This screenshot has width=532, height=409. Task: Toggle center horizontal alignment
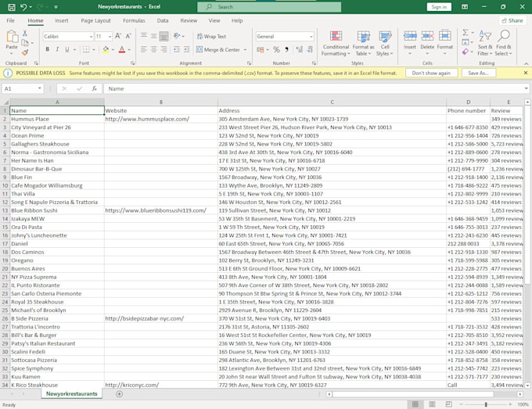pos(153,49)
